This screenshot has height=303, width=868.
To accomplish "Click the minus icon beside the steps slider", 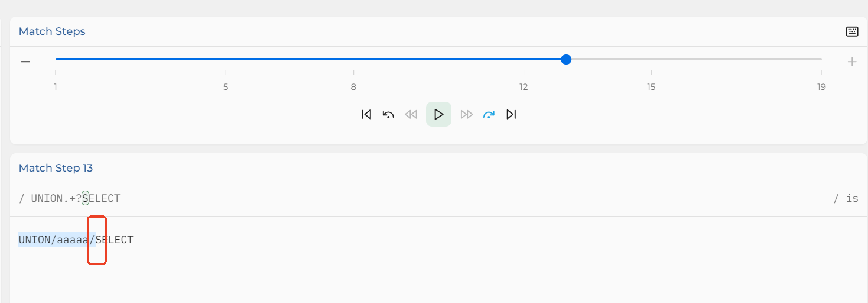I will pos(25,61).
